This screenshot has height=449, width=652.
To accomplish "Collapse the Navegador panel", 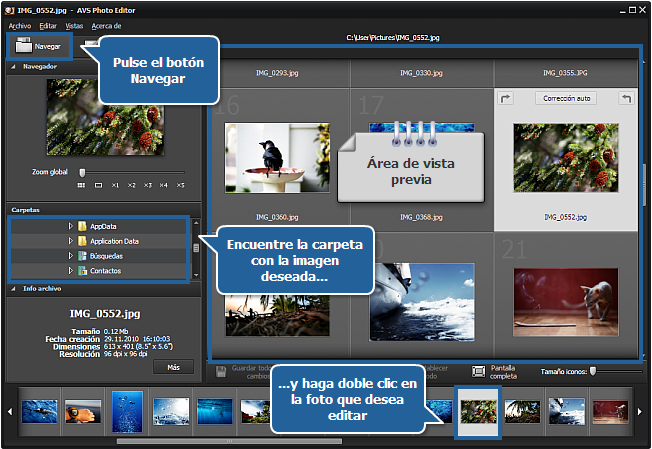I will [x=14, y=67].
